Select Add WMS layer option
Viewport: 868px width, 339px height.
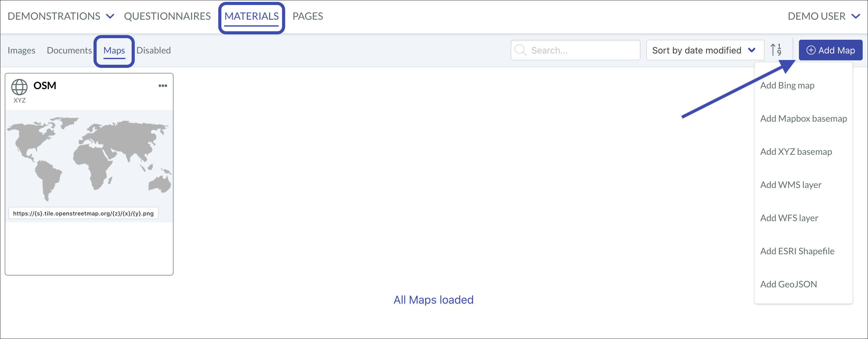point(790,185)
